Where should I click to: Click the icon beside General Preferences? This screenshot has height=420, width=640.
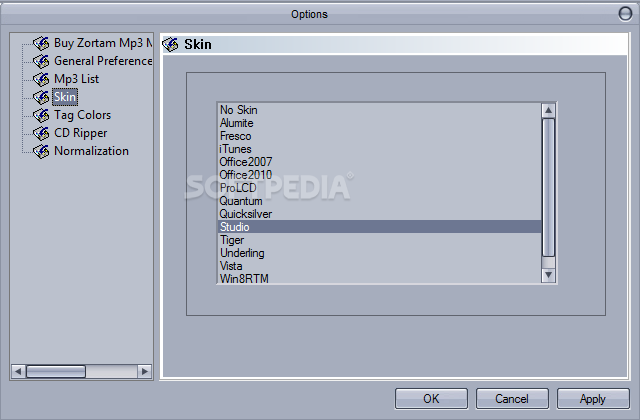[x=41, y=61]
